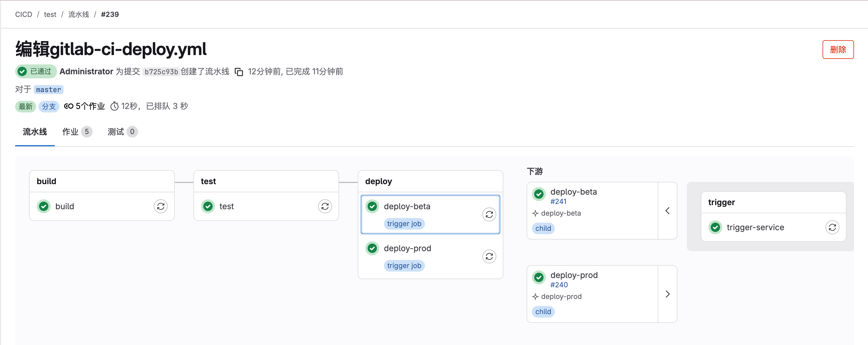Copy the commit SHA icon

click(x=239, y=72)
